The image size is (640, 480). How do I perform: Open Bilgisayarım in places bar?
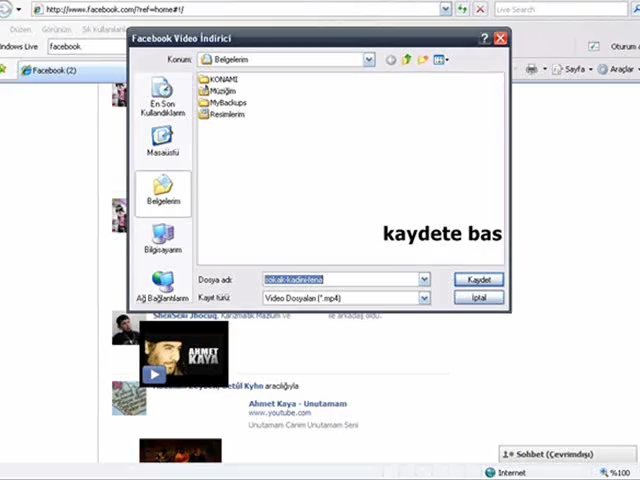click(163, 239)
